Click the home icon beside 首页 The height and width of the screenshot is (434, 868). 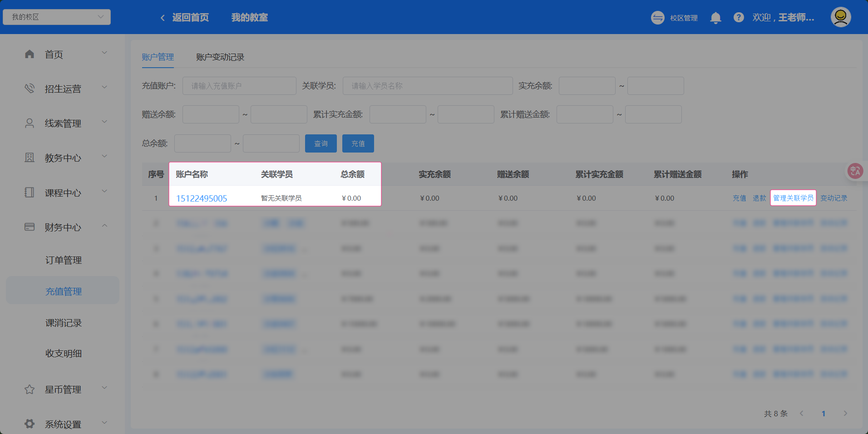(x=30, y=54)
